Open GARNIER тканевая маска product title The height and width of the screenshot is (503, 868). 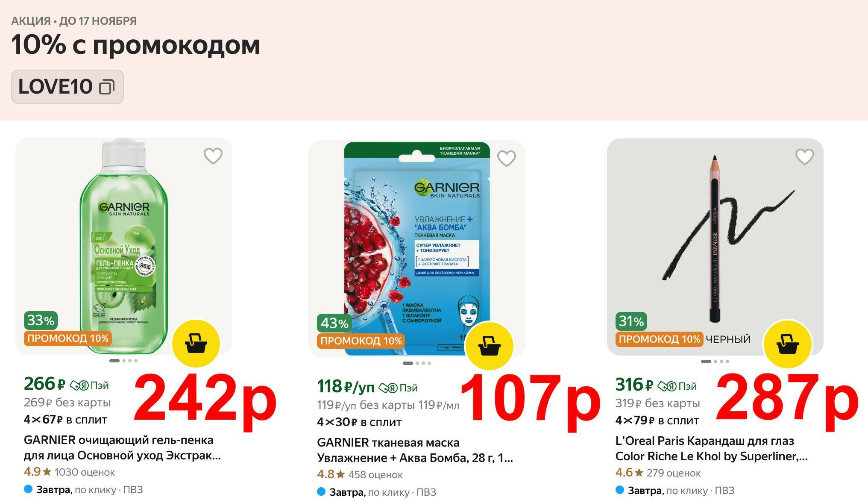click(415, 450)
